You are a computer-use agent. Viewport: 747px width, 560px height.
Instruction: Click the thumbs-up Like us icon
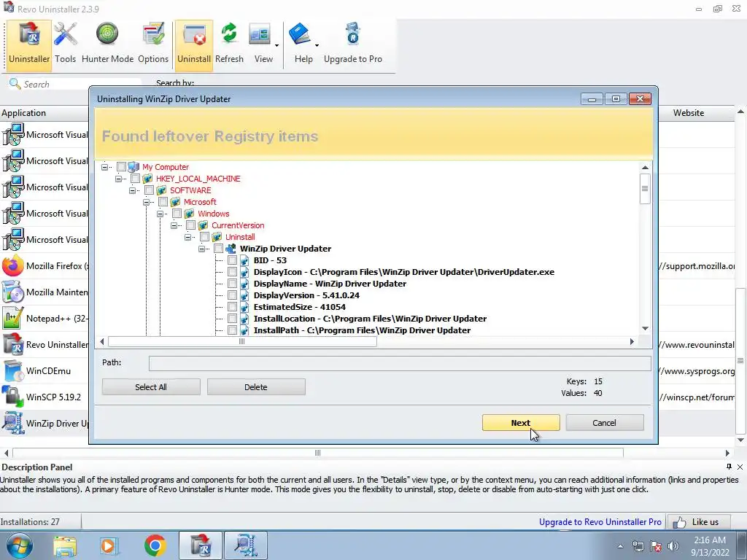[679, 522]
